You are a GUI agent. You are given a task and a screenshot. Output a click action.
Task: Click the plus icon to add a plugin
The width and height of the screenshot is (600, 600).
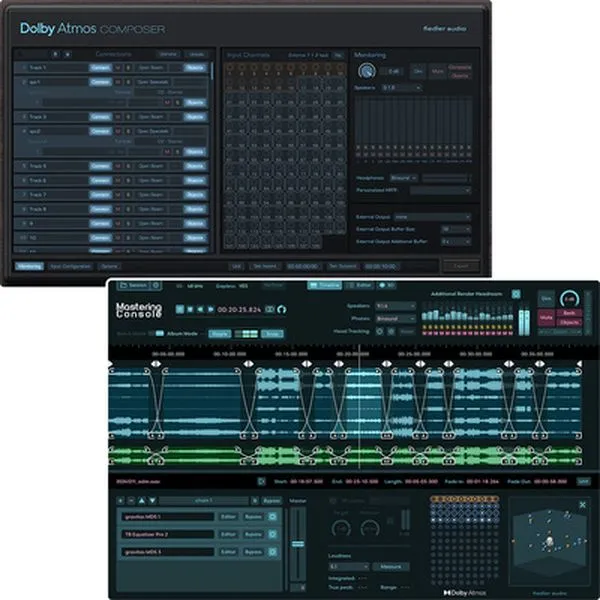(x=121, y=501)
